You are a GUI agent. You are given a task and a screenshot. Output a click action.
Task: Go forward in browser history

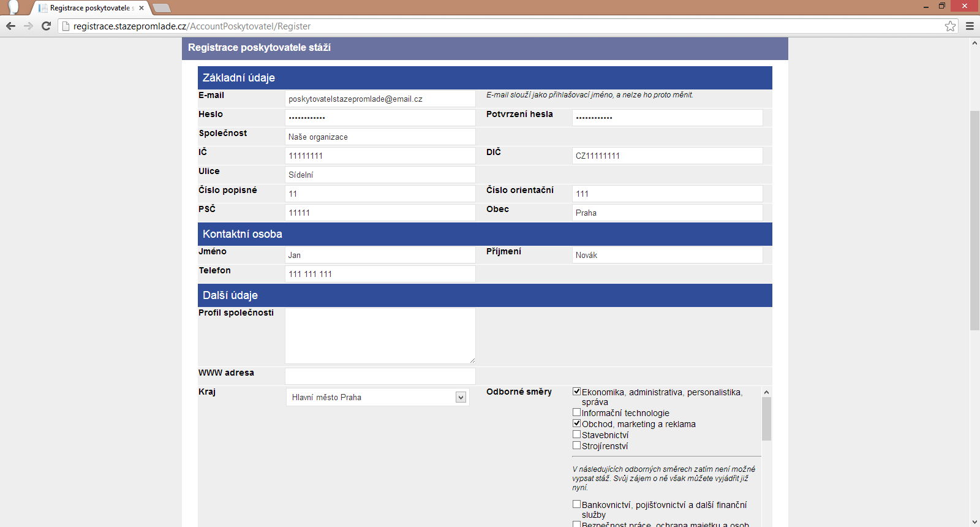pos(28,26)
